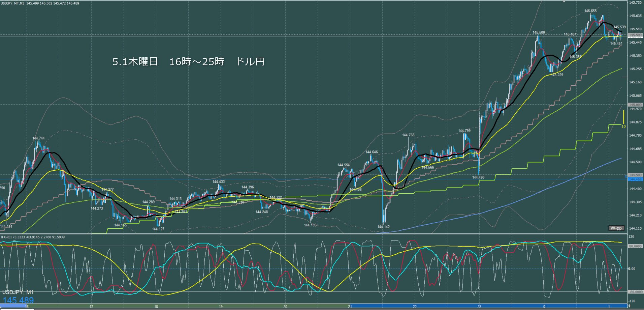Click the 144.554 price label
The image size is (644, 310).
(344, 165)
